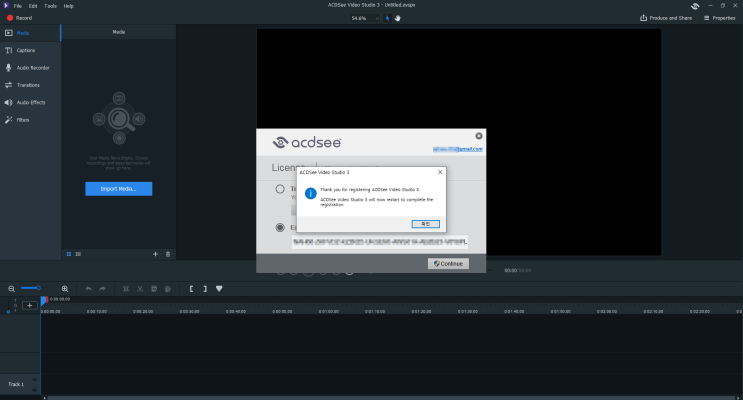743x400 pixels.
Task: Click Produce and Share
Action: 666,18
